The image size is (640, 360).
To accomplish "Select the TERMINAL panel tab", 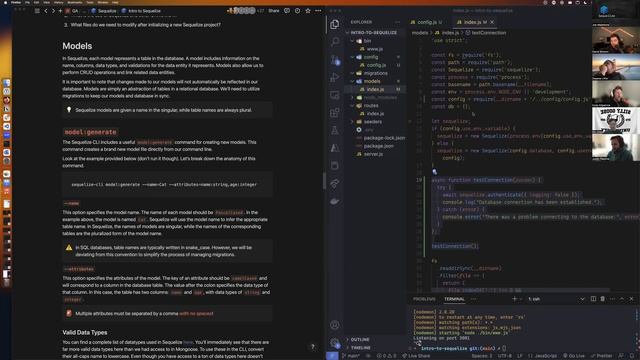I will (x=454, y=299).
